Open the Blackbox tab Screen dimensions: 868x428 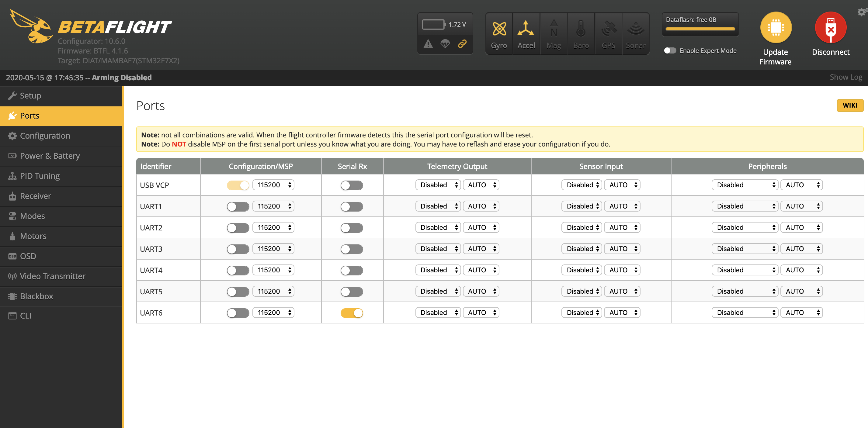click(x=61, y=296)
